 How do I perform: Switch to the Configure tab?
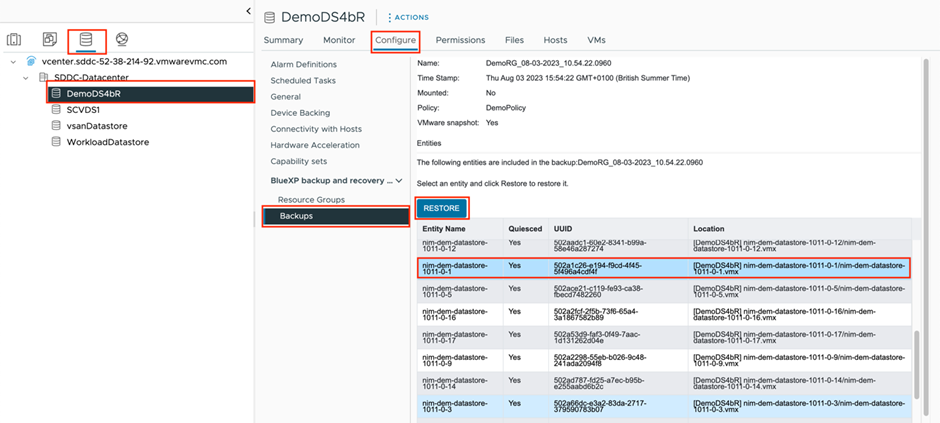[x=395, y=40]
